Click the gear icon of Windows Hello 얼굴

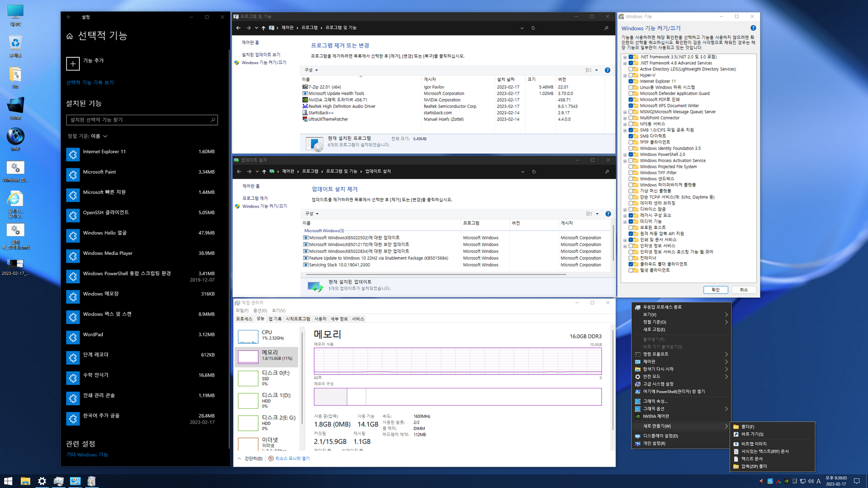[x=73, y=236]
